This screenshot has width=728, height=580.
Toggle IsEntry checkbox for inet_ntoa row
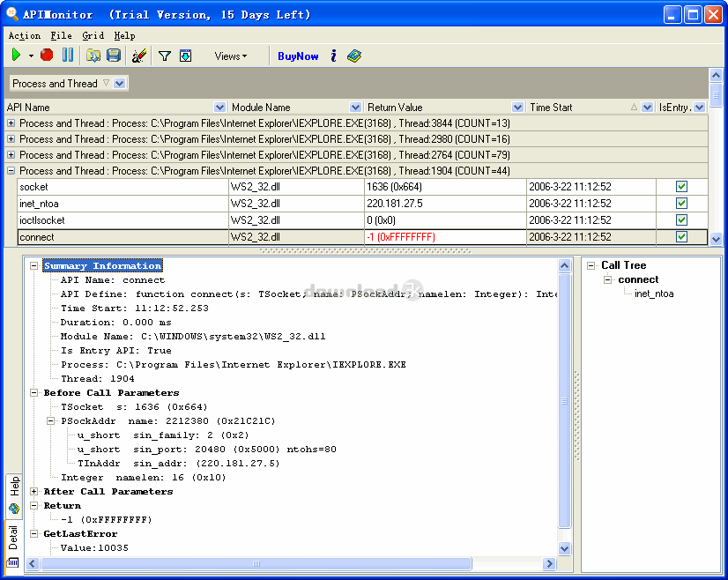point(681,204)
